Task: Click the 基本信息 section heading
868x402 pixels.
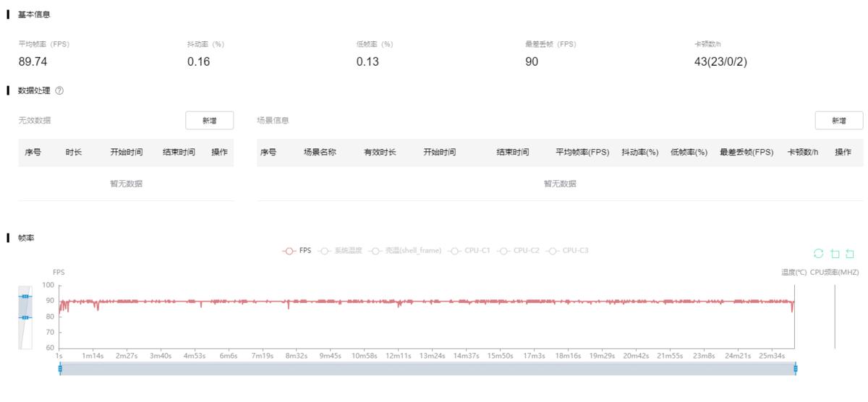Action: click(x=34, y=14)
